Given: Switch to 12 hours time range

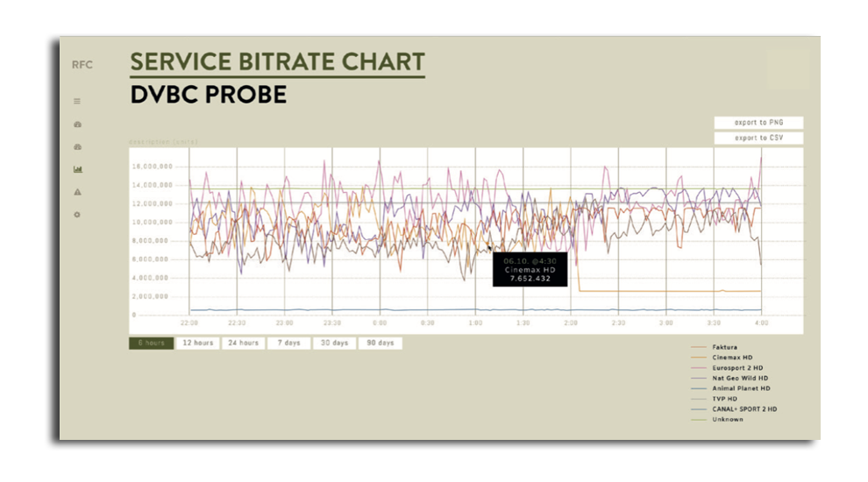Looking at the screenshot, I should pyautogui.click(x=197, y=343).
